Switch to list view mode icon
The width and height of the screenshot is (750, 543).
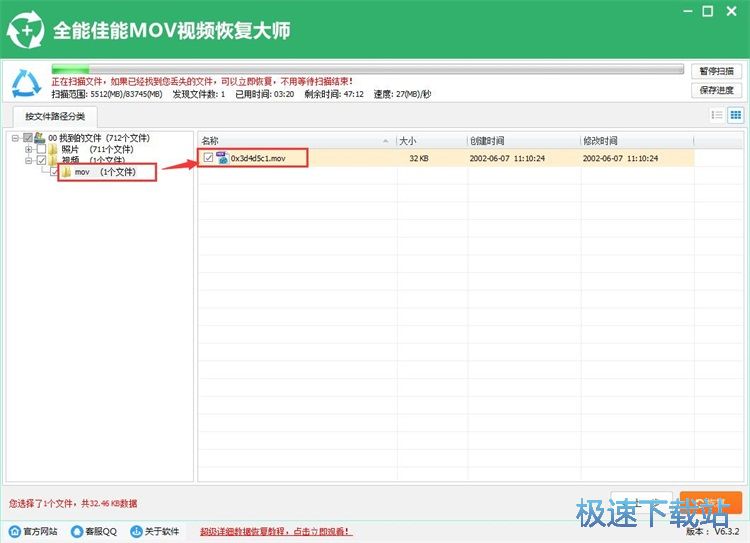pos(717,115)
